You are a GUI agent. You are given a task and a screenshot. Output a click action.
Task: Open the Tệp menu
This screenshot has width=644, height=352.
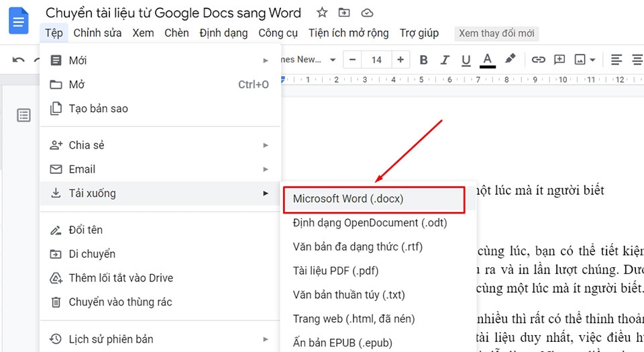click(x=54, y=33)
